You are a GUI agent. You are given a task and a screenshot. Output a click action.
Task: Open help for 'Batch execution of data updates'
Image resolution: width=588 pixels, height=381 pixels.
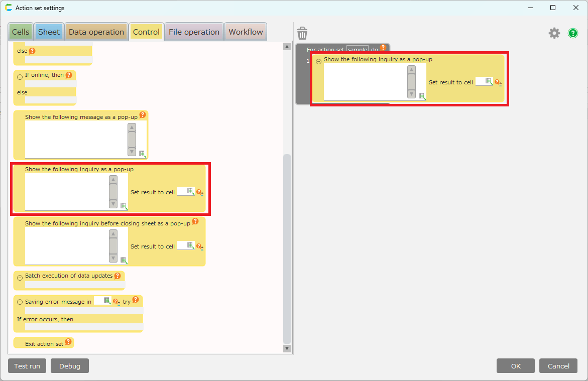pyautogui.click(x=117, y=276)
